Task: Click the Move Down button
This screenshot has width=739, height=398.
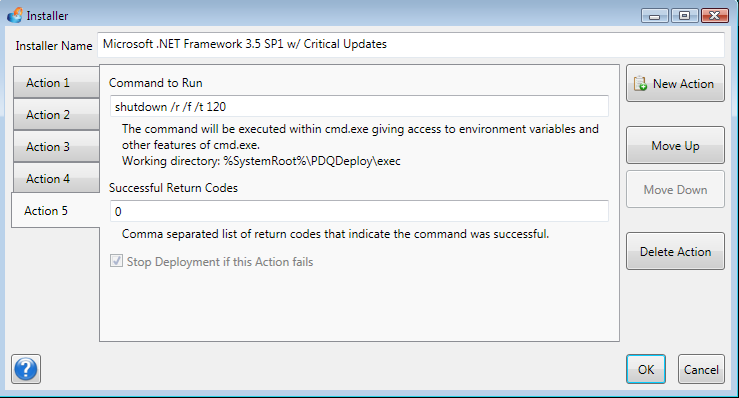Action: [675, 189]
